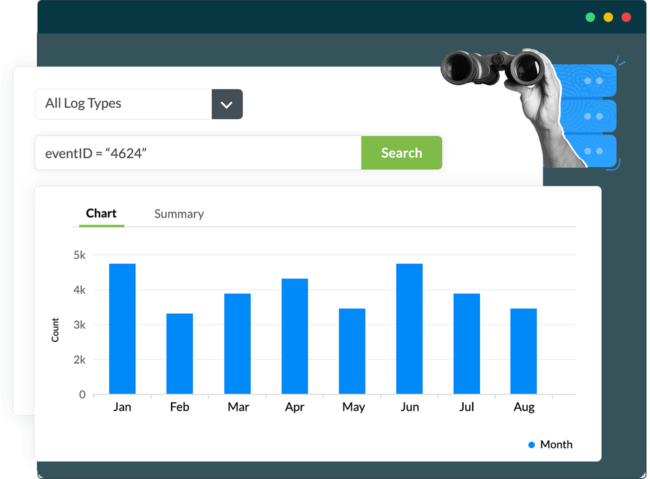Click the binoculars illustration
This screenshot has height=479, width=650.
(x=493, y=68)
